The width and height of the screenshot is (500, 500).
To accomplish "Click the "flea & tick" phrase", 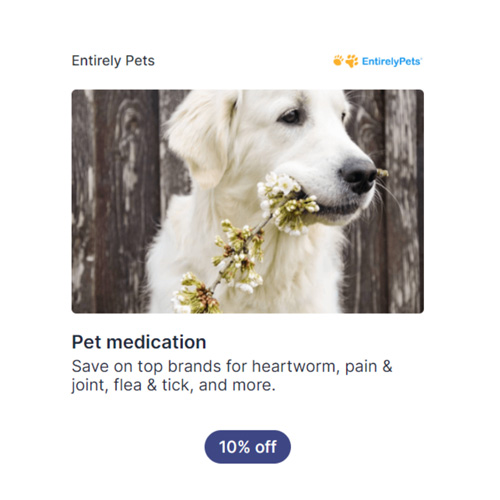I will [x=151, y=385].
